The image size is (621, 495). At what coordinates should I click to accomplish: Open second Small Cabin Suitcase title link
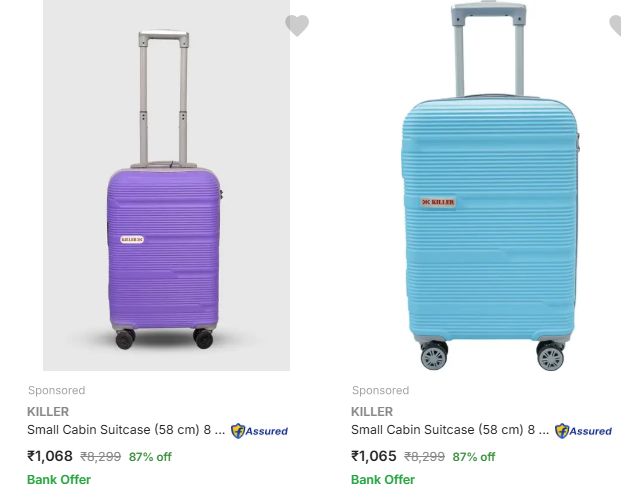click(x=450, y=430)
